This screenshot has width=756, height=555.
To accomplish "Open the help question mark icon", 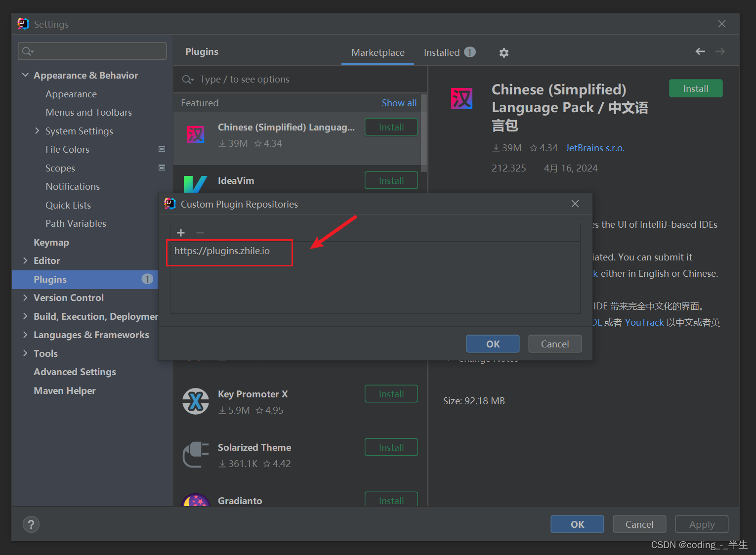I will click(x=31, y=524).
